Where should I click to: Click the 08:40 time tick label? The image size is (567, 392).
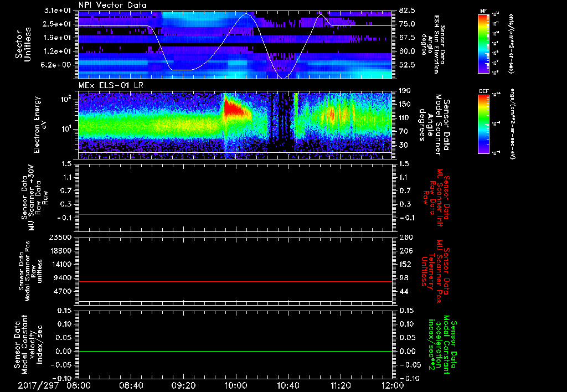coord(131,385)
